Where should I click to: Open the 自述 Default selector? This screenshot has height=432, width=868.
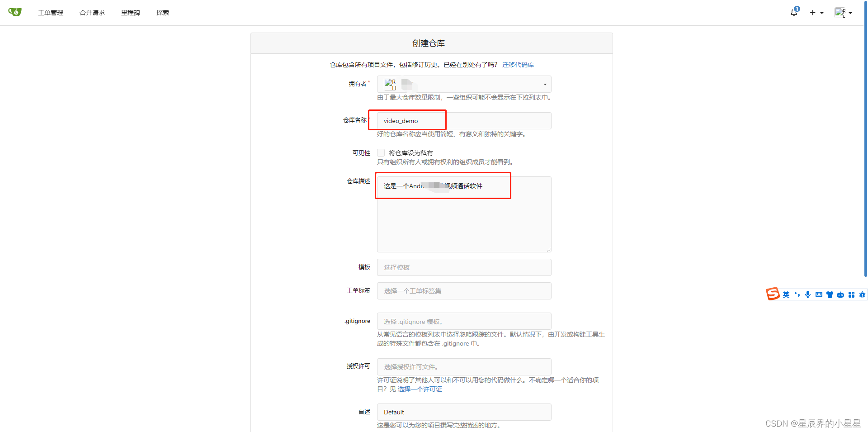pos(464,412)
